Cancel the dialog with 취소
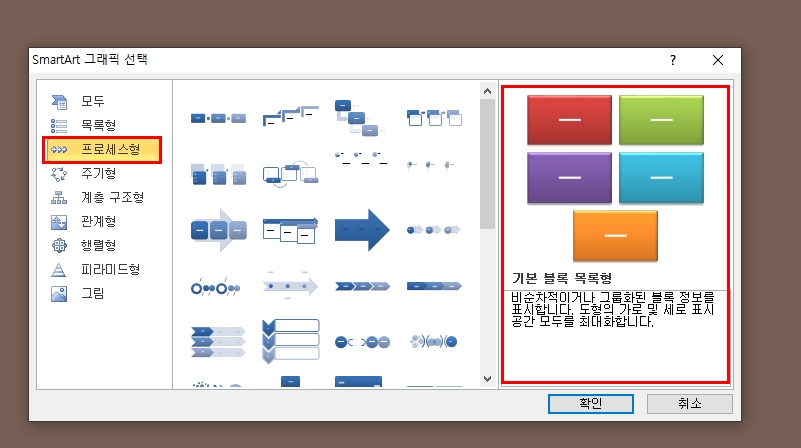 (x=690, y=404)
